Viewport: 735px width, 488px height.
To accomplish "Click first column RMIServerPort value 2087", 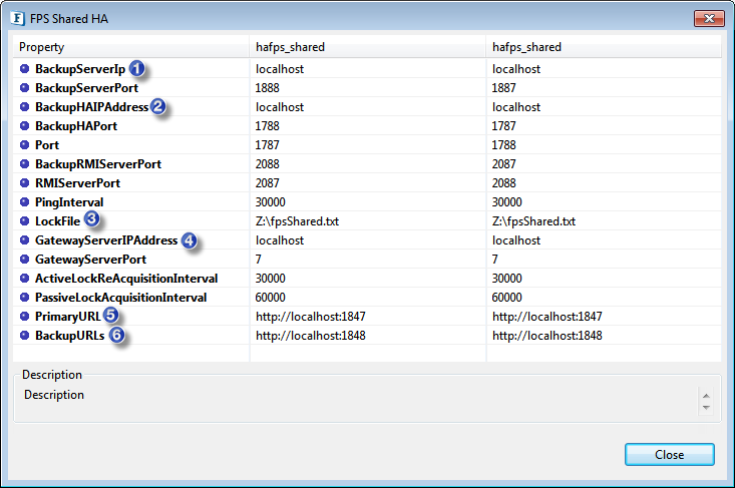I will point(267,183).
